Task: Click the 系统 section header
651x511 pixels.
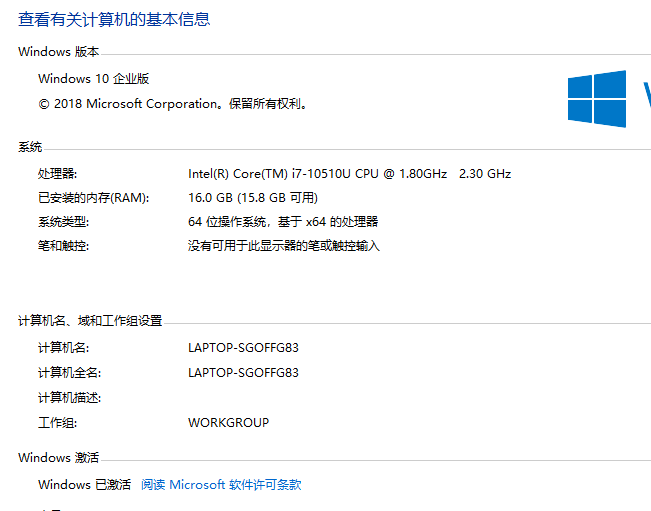Action: pos(30,147)
